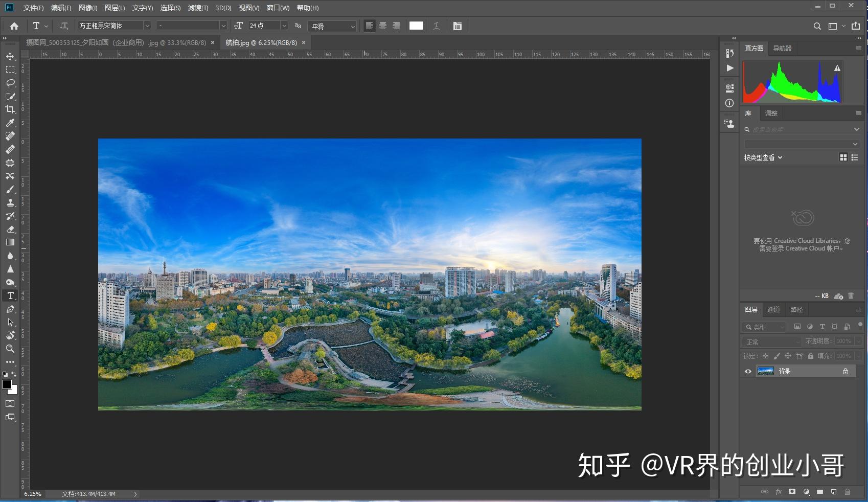Select the Gradient tool

(10, 242)
